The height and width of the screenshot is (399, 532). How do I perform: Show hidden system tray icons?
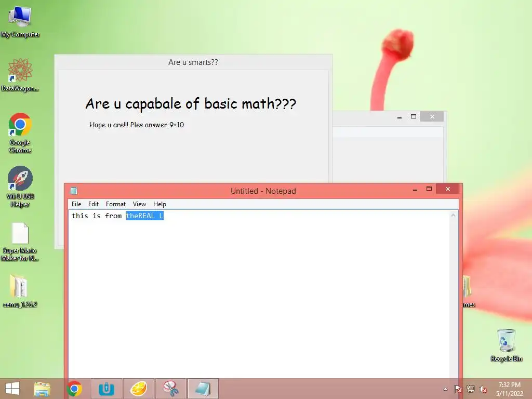click(x=445, y=389)
